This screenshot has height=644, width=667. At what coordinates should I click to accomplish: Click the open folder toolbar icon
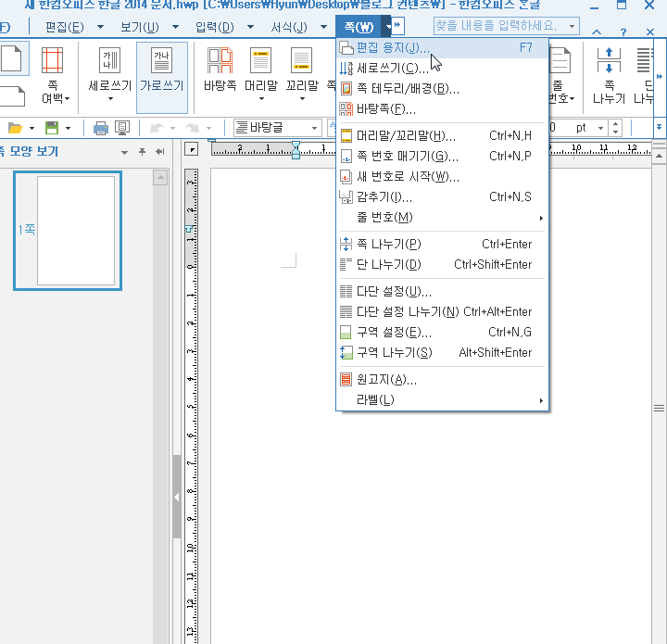click(x=16, y=128)
